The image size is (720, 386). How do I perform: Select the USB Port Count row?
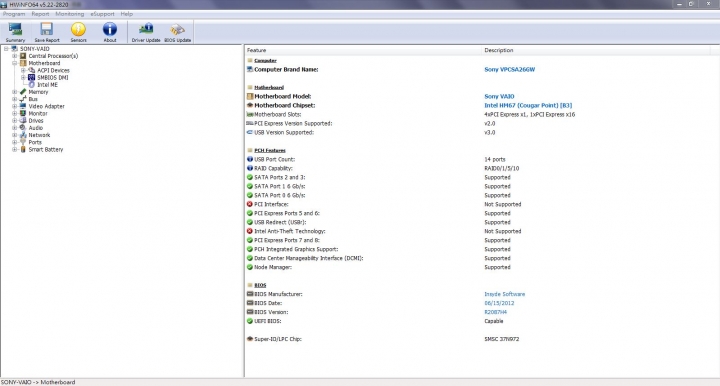coord(482,159)
